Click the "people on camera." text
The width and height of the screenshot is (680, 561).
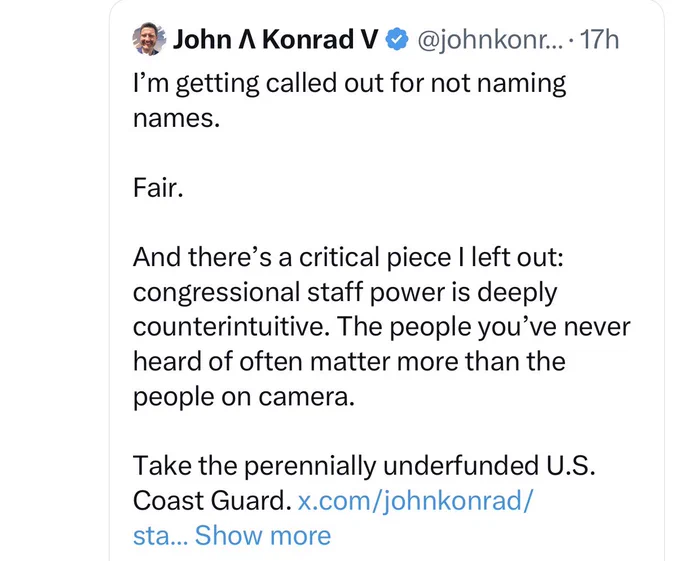tap(244, 397)
